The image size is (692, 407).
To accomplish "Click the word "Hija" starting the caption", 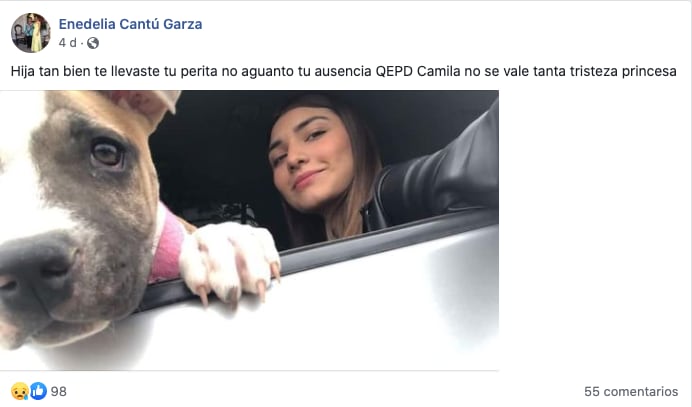I will pos(23,71).
